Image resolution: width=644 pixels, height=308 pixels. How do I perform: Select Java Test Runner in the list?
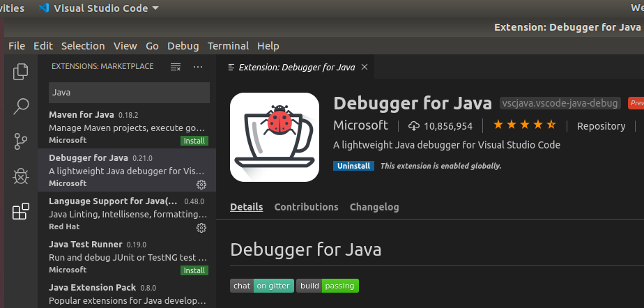pos(127,256)
